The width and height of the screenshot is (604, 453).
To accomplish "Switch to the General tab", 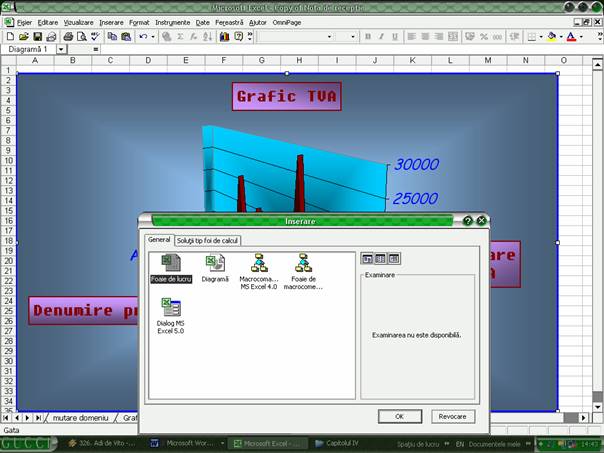I will click(159, 240).
